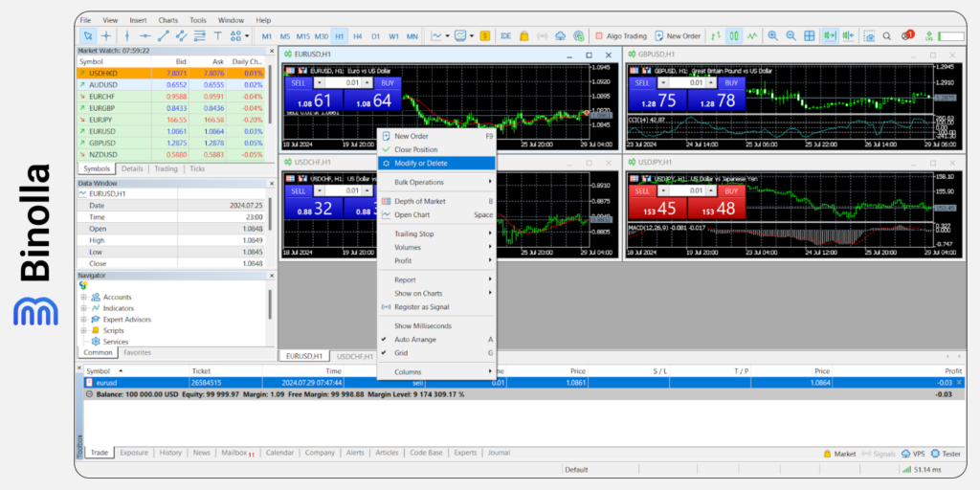The width and height of the screenshot is (980, 490).
Task: Click BUY on the EURUSD chart
Action: [388, 82]
